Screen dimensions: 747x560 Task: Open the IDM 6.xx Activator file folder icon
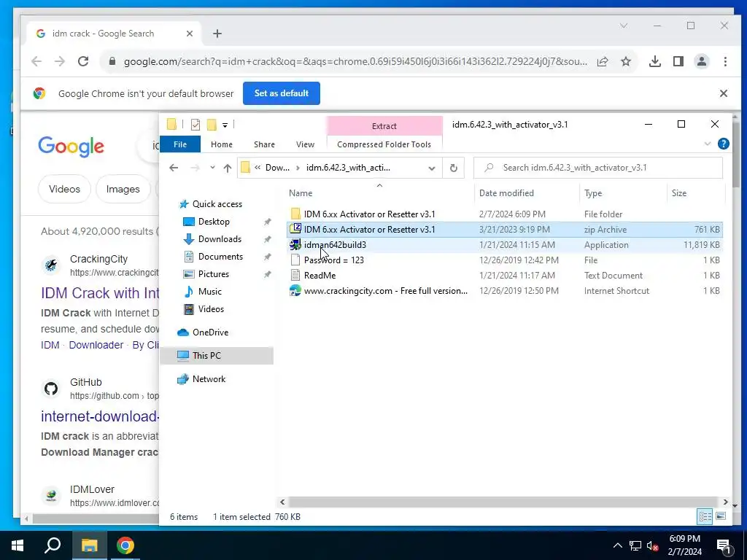(295, 214)
